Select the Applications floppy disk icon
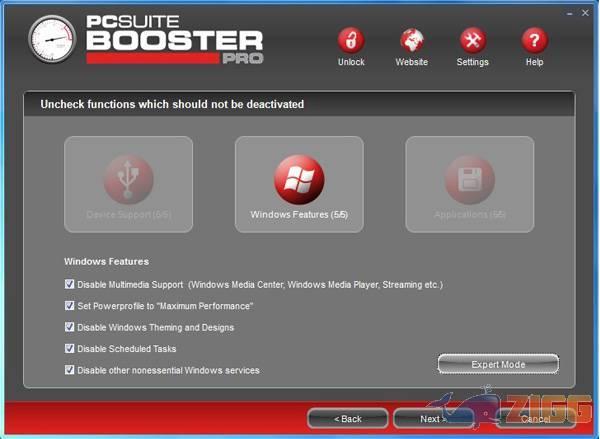The height and width of the screenshot is (439, 600). pyautogui.click(x=469, y=180)
